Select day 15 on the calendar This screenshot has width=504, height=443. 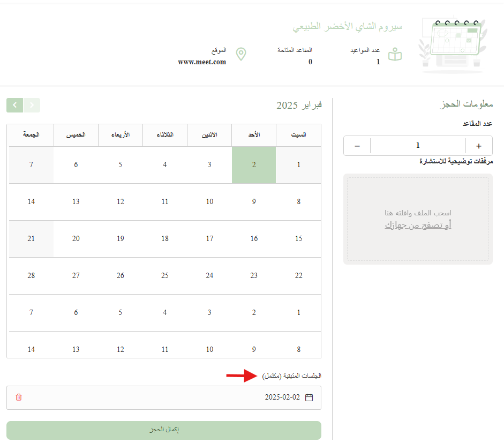pyautogui.click(x=299, y=239)
